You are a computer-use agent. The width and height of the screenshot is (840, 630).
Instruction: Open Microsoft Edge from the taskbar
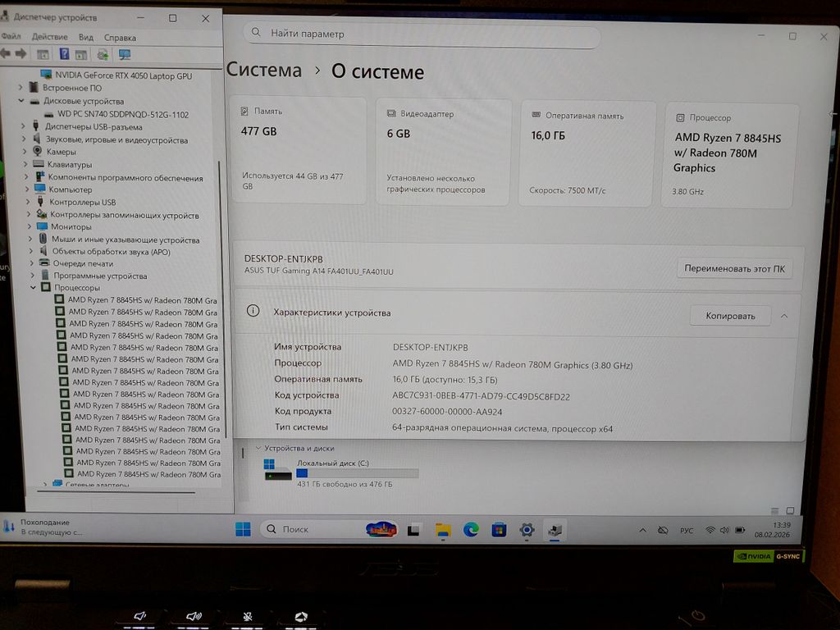coord(471,530)
